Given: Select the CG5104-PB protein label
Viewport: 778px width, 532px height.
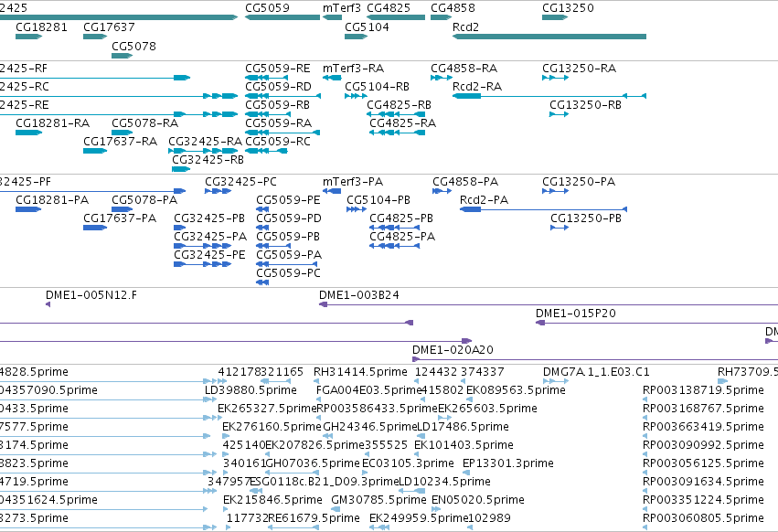Looking at the screenshot, I should pos(378,199).
